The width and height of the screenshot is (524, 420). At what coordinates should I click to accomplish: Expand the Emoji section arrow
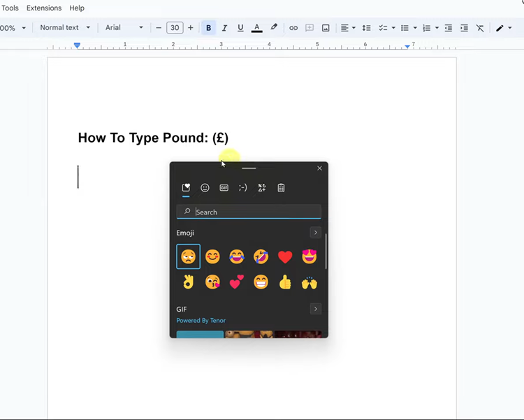tap(316, 233)
